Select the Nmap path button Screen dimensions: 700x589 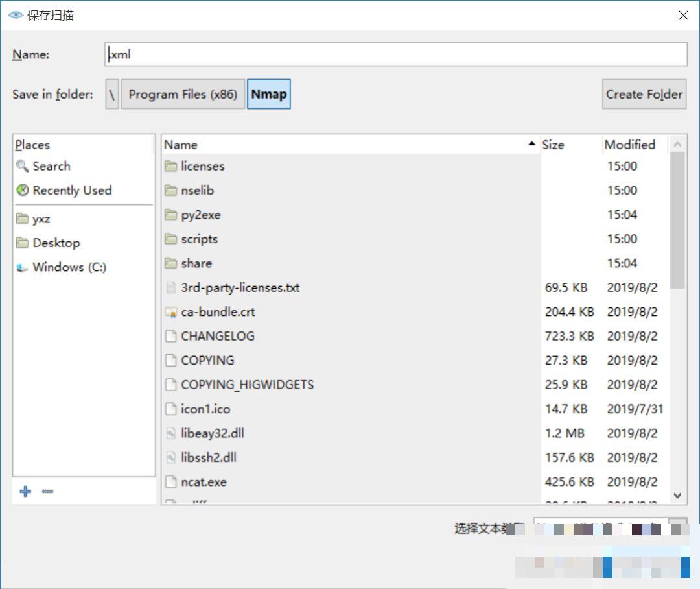click(x=269, y=94)
